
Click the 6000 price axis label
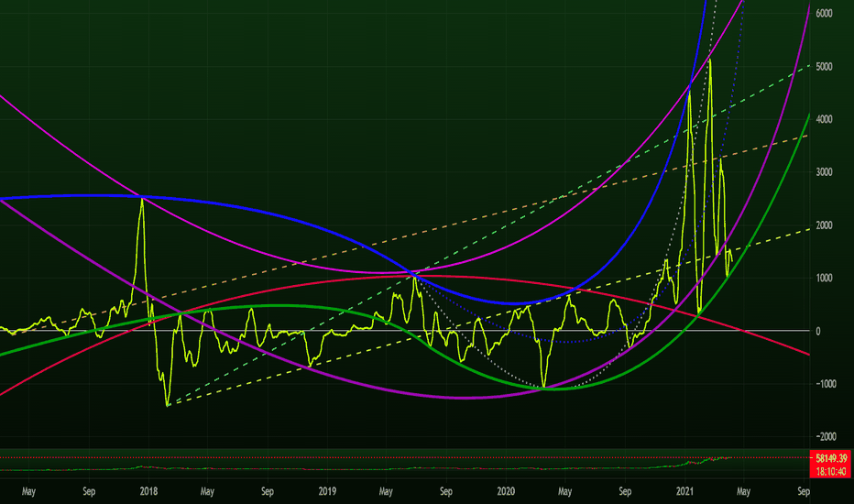pyautogui.click(x=824, y=14)
